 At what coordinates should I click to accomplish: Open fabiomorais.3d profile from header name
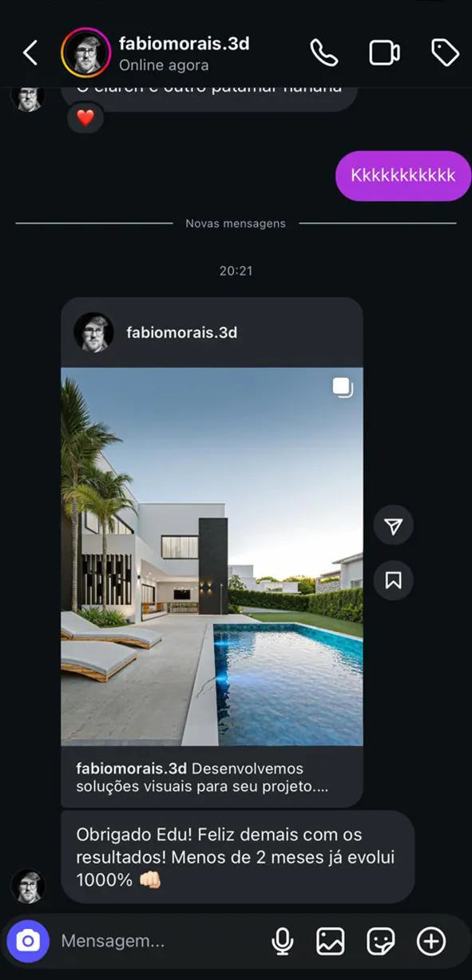tap(184, 44)
